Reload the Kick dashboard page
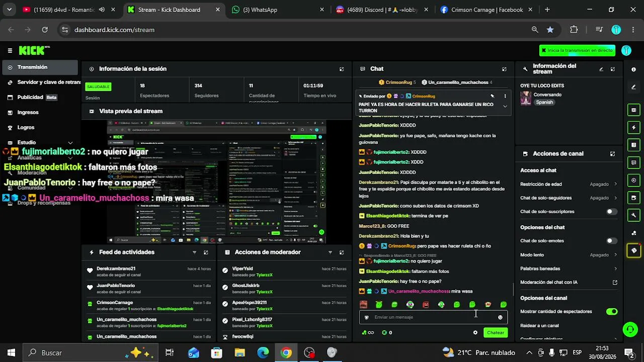Viewport: 644px width, 362px height. 45,30
